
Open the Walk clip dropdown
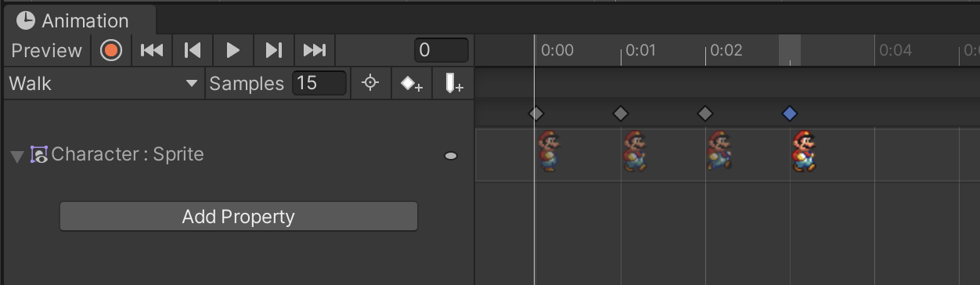pyautogui.click(x=103, y=83)
